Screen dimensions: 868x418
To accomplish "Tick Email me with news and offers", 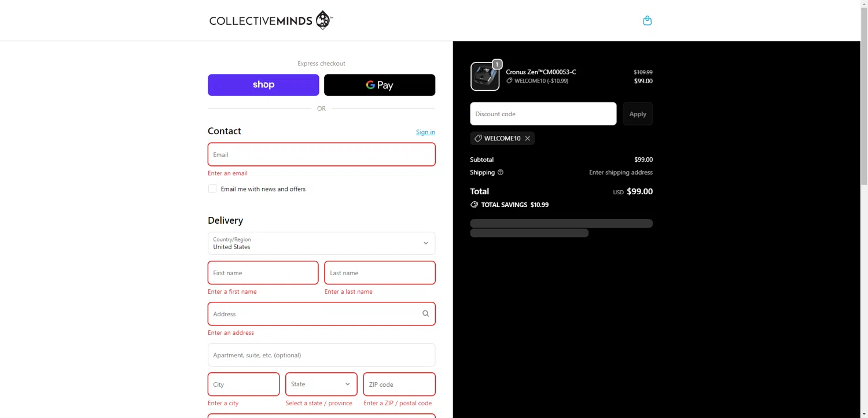I will pos(212,188).
